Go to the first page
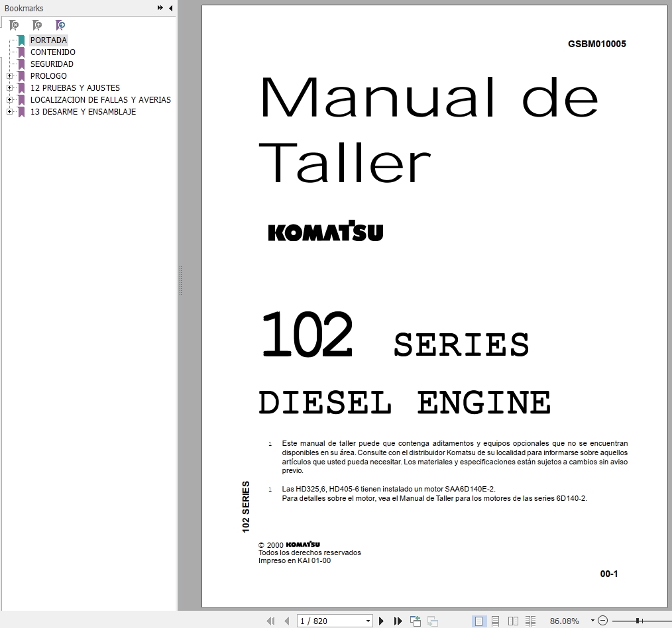The width and height of the screenshot is (672, 628). (270, 621)
